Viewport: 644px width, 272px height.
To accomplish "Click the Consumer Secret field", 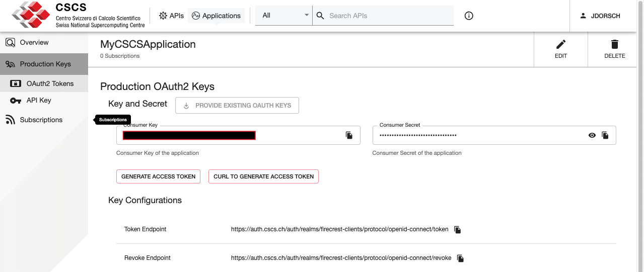I will (x=494, y=135).
